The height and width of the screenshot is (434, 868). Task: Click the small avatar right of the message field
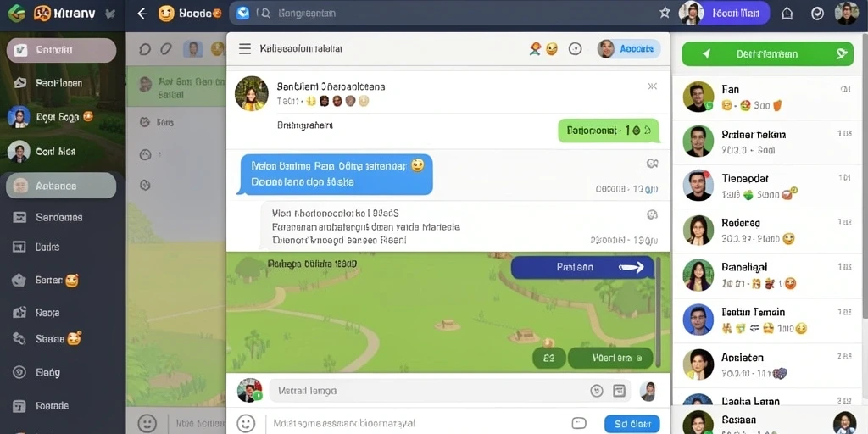[x=648, y=391]
